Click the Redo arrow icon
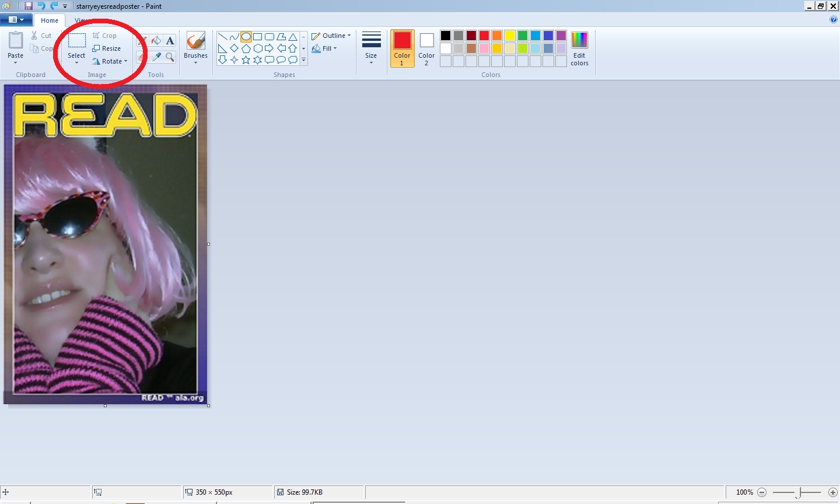 (x=54, y=6)
